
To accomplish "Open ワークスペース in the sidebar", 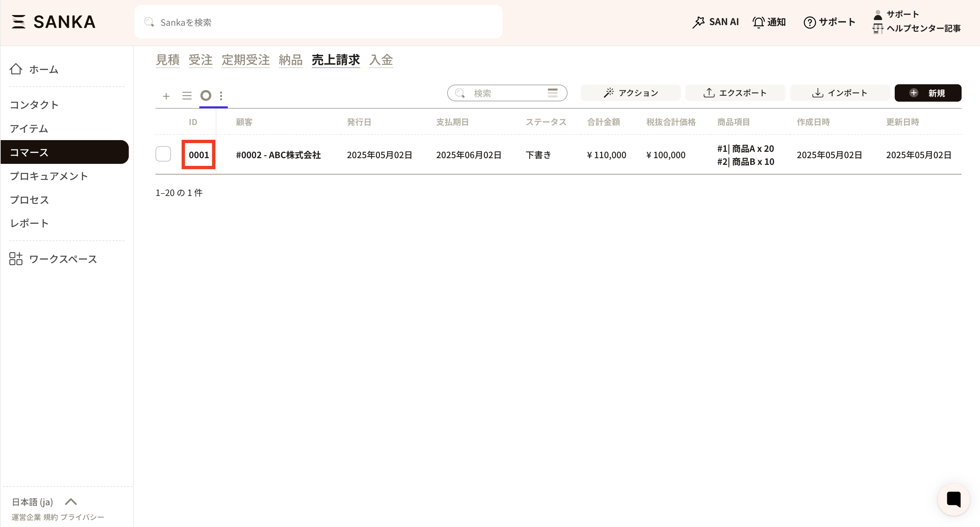I will click(x=63, y=259).
